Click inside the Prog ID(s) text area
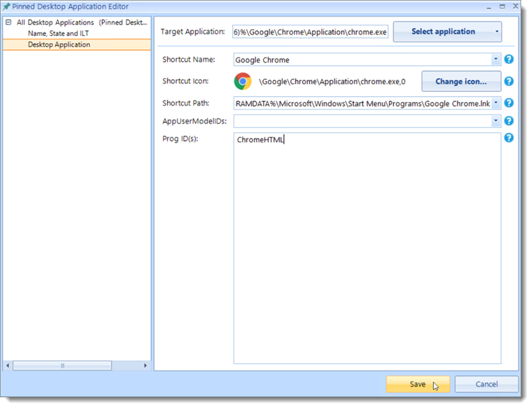The image size is (532, 408). (367, 248)
